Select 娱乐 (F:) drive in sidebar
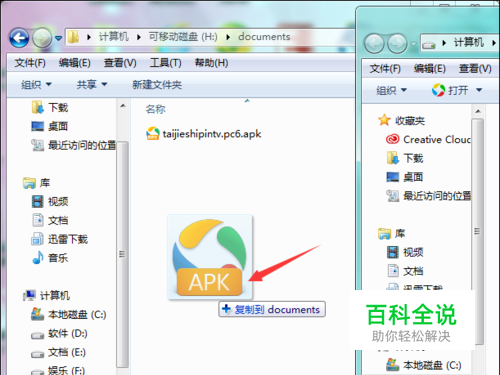 click(x=58, y=370)
